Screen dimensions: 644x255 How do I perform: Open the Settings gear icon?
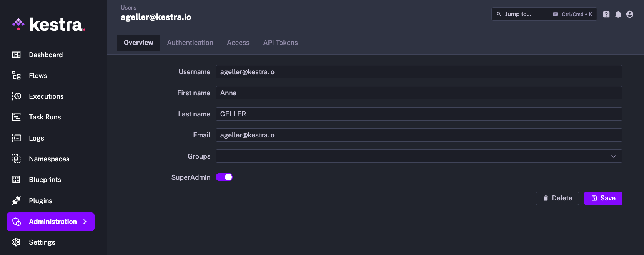(x=16, y=242)
